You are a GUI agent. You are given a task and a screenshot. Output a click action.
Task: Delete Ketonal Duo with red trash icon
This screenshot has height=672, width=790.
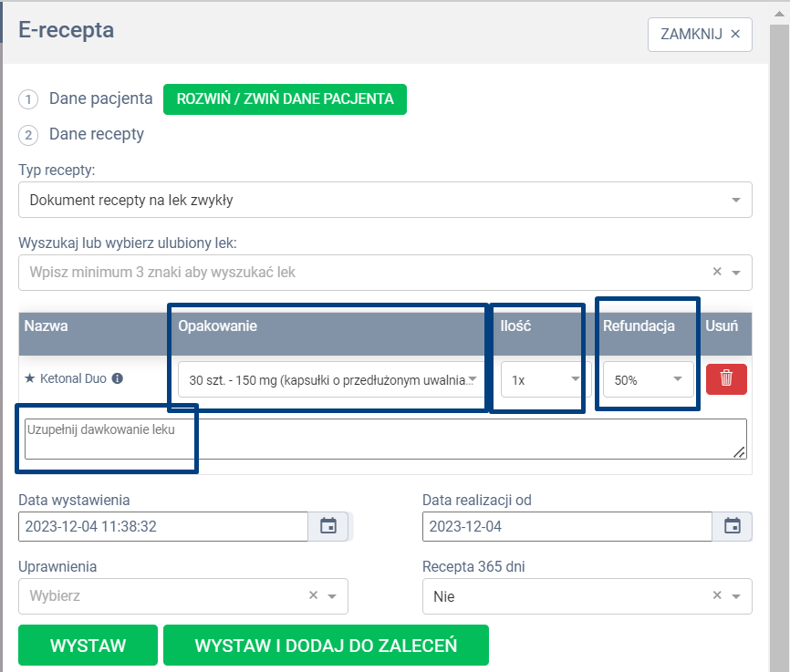pyautogui.click(x=726, y=379)
